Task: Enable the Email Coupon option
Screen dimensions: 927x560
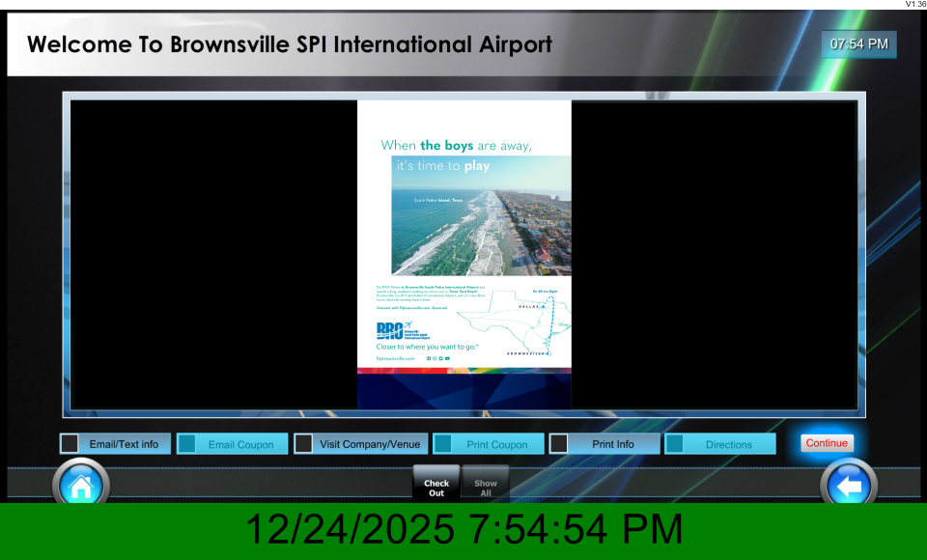Action: pos(187,444)
